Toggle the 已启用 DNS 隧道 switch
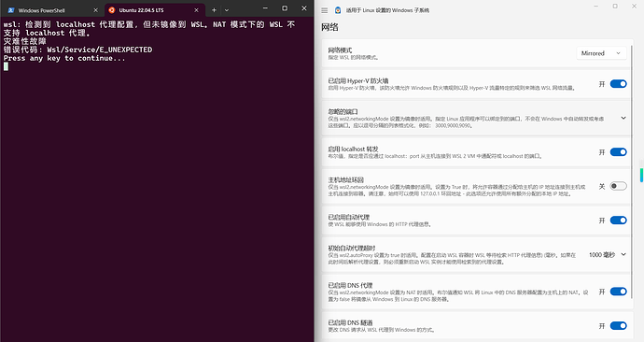This screenshot has height=342, width=644. 618,325
